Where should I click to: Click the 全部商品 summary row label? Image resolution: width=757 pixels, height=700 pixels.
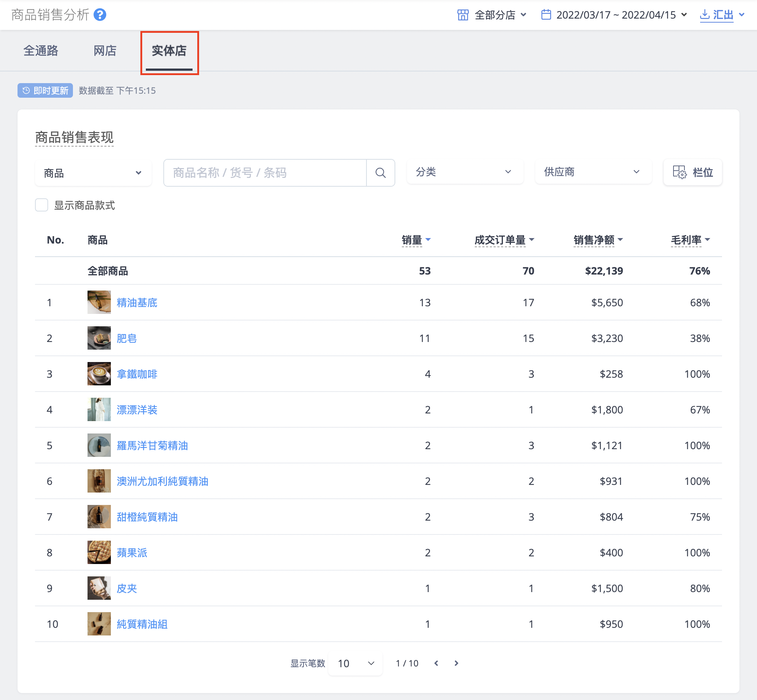[x=108, y=271]
